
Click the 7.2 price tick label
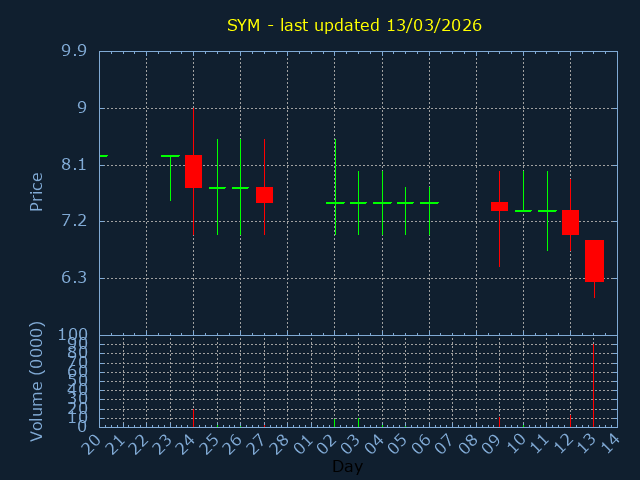73,221
